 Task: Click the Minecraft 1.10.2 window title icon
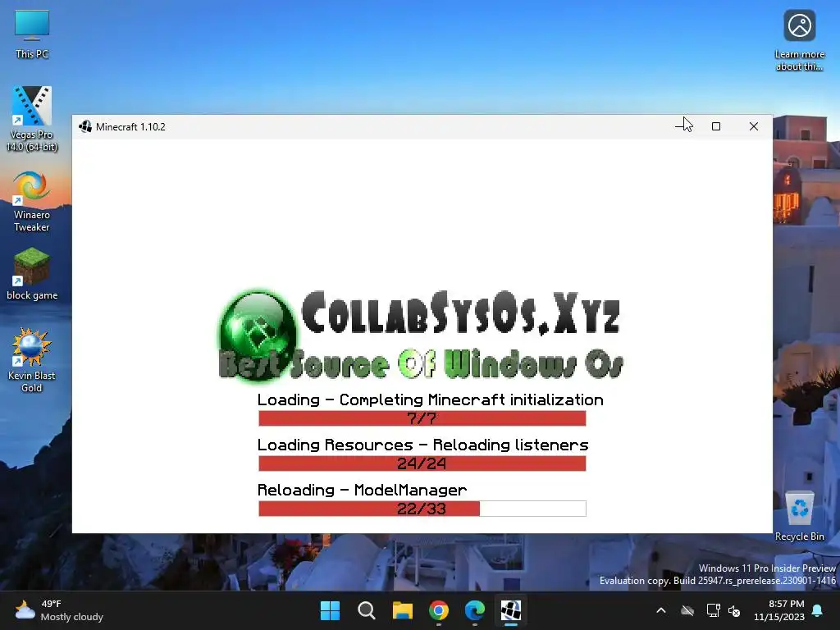[85, 127]
